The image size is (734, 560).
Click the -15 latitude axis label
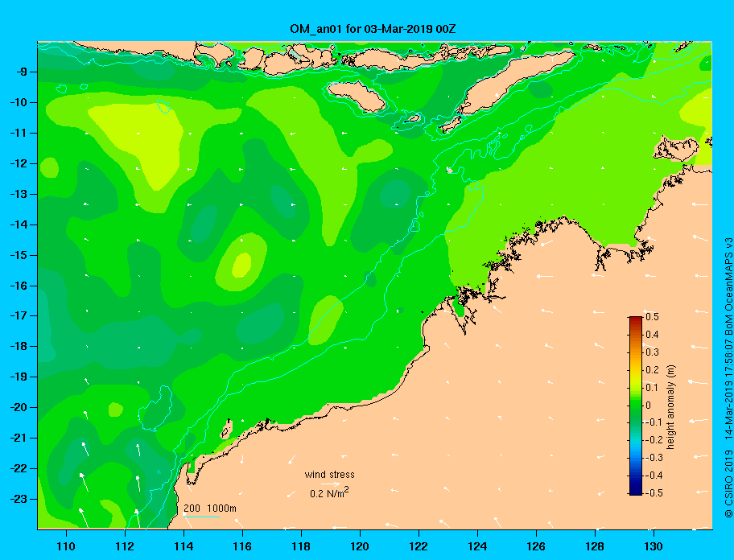click(x=19, y=255)
